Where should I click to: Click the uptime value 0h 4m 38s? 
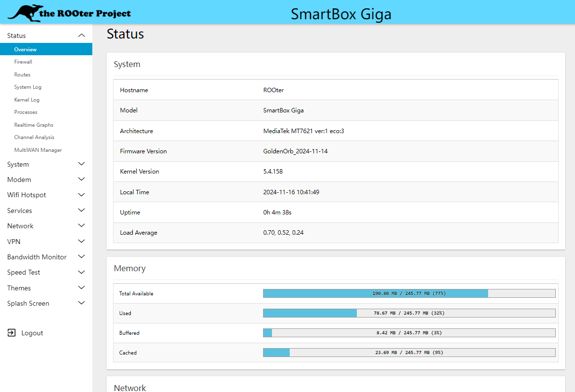[277, 213]
